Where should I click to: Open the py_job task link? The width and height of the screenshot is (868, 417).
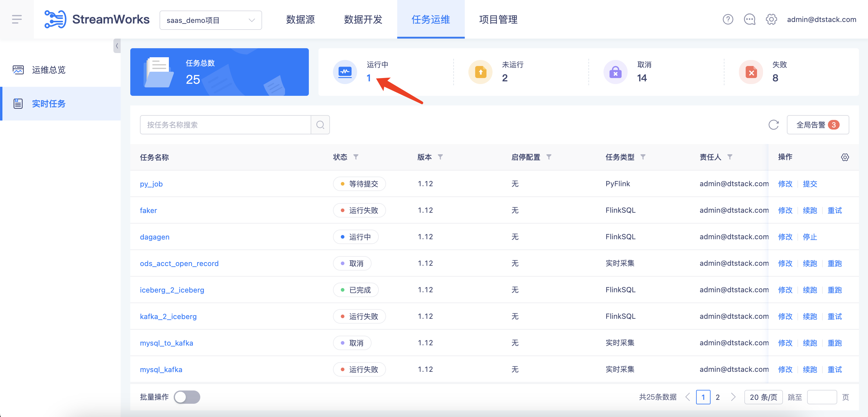coord(151,184)
